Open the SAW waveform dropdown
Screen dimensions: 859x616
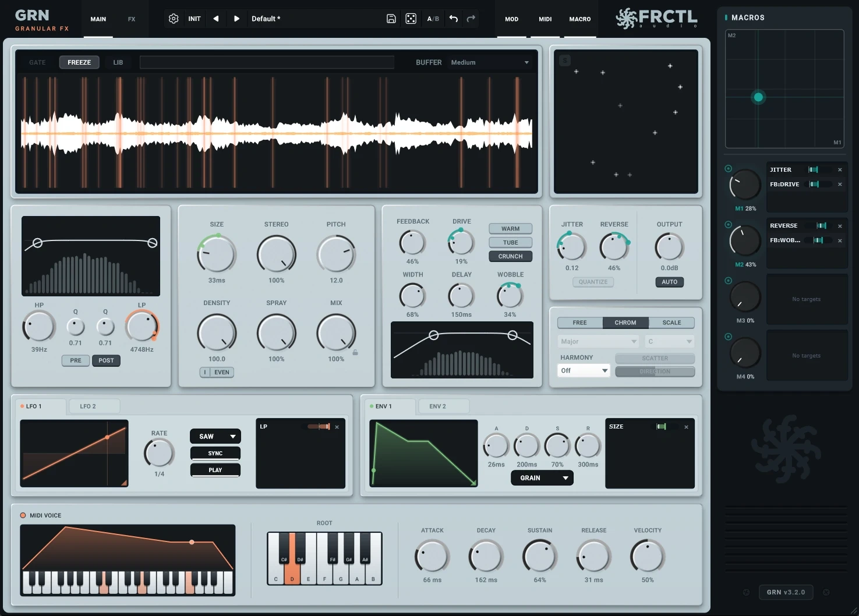pyautogui.click(x=215, y=436)
